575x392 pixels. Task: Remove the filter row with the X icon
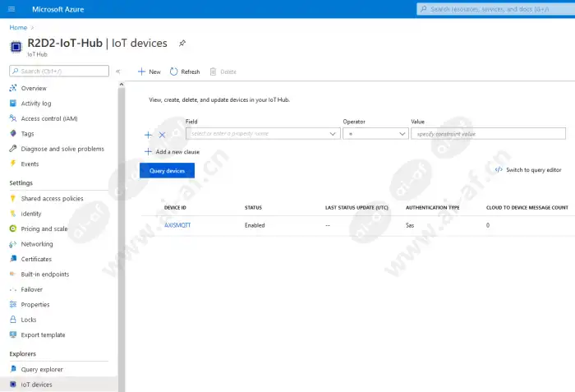[162, 135]
